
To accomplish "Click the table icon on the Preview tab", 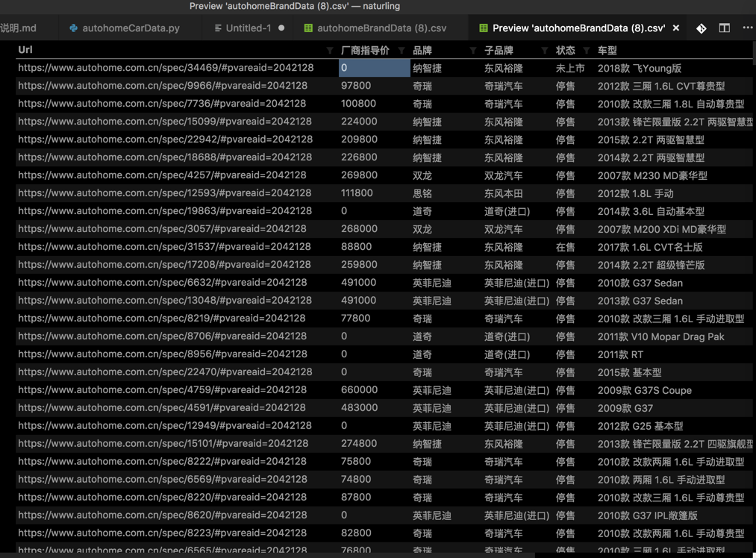I will 484,28.
